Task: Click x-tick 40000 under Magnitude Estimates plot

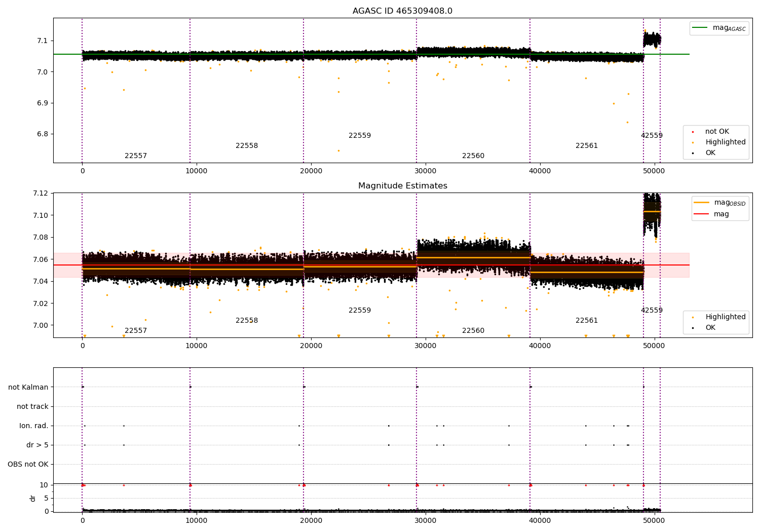Action: coord(540,346)
